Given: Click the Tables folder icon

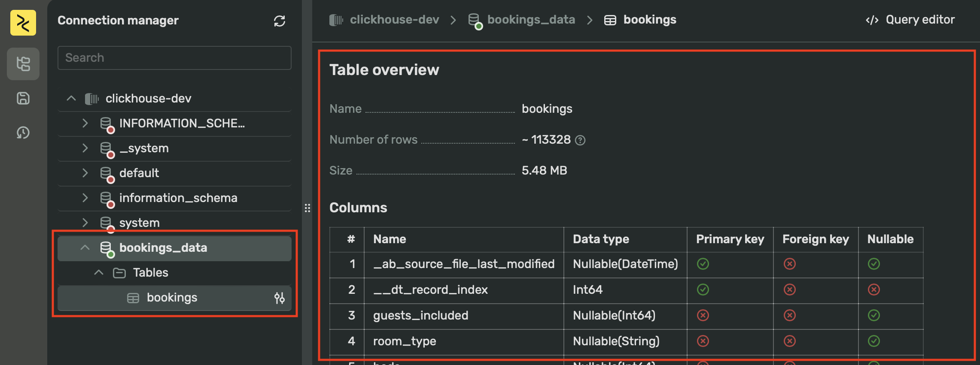Looking at the screenshot, I should [x=119, y=273].
